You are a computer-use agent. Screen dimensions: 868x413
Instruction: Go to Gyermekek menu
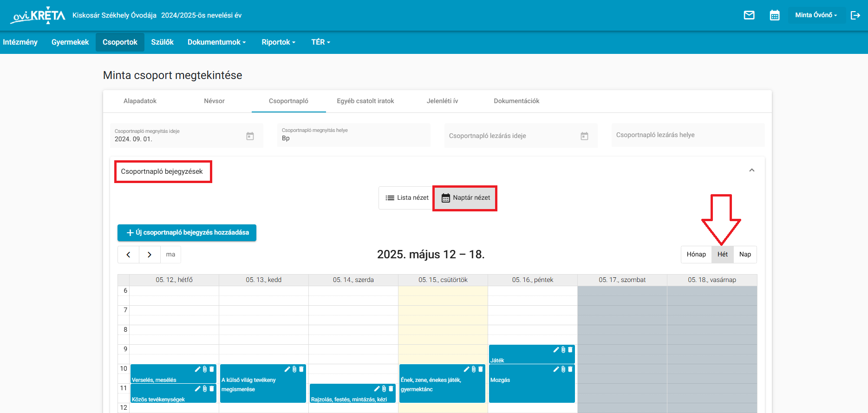click(70, 42)
